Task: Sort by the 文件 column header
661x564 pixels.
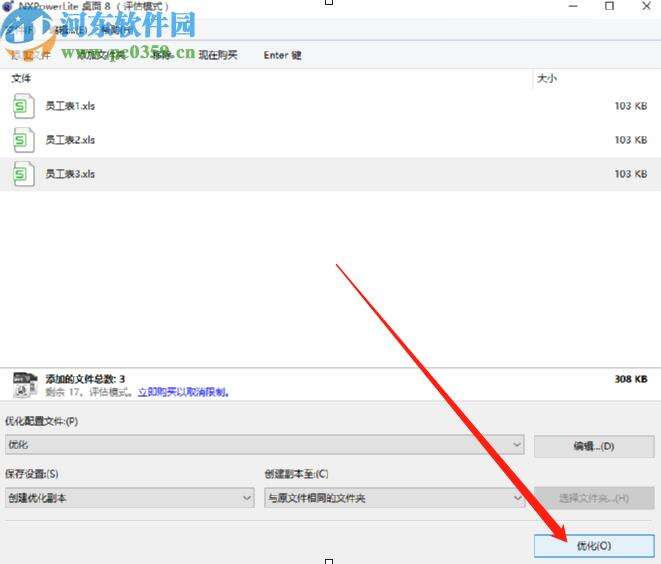Action: [21, 78]
